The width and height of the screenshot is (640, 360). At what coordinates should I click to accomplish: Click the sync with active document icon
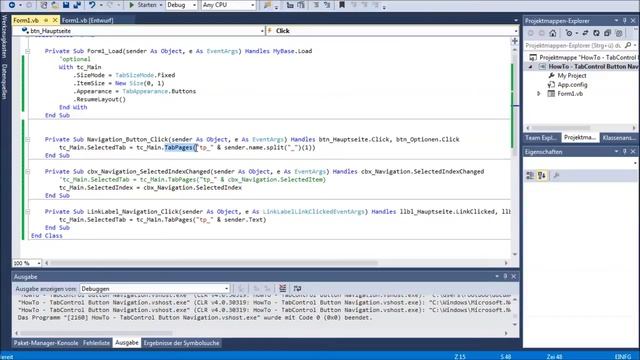coord(585,33)
